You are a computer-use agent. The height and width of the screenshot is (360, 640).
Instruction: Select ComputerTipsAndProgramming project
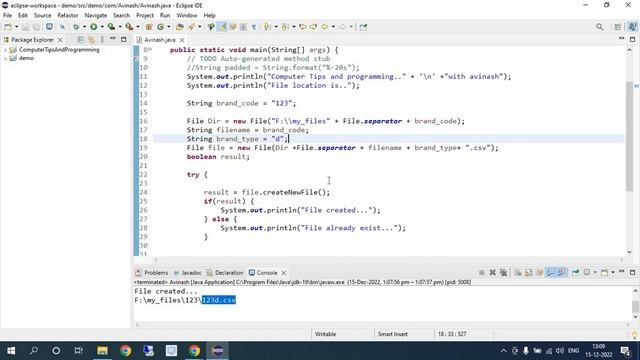(59, 50)
